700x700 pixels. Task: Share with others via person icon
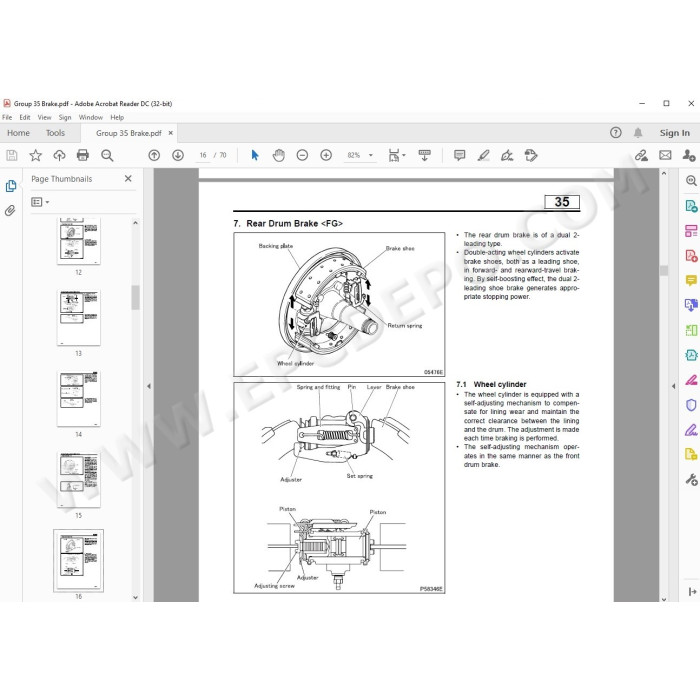click(x=689, y=155)
